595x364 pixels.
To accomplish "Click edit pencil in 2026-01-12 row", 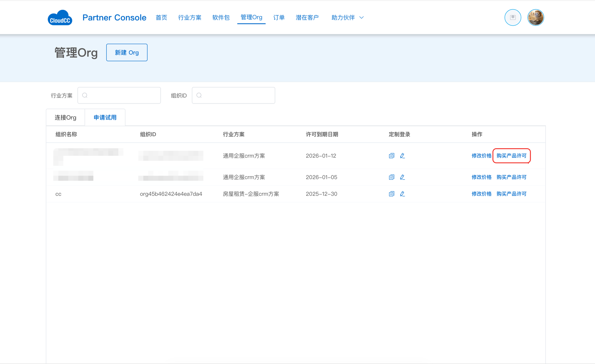I will (402, 156).
